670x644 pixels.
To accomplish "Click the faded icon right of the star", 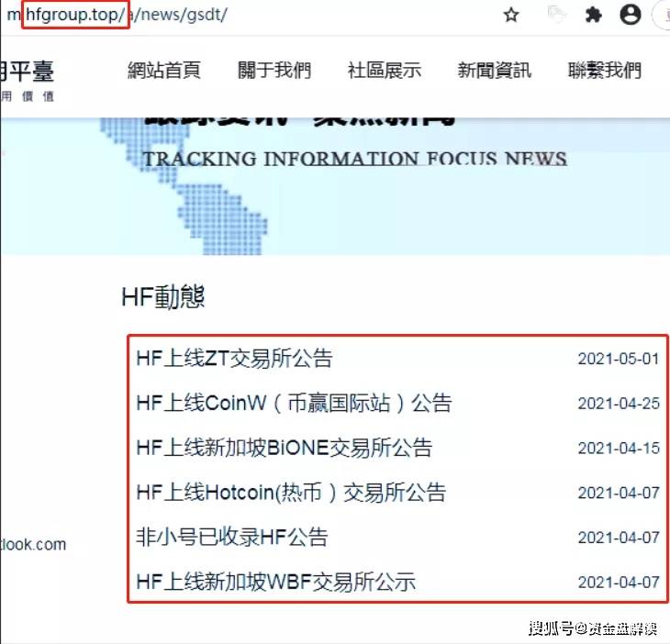I will (556, 16).
